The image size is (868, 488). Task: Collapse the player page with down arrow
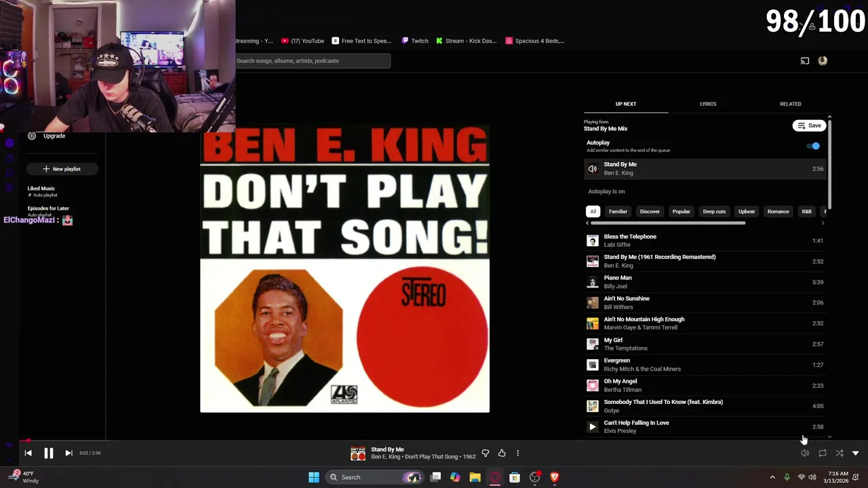point(856,453)
